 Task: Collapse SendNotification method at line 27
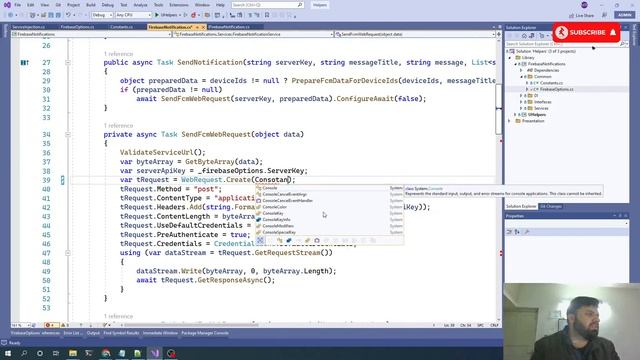[68, 62]
